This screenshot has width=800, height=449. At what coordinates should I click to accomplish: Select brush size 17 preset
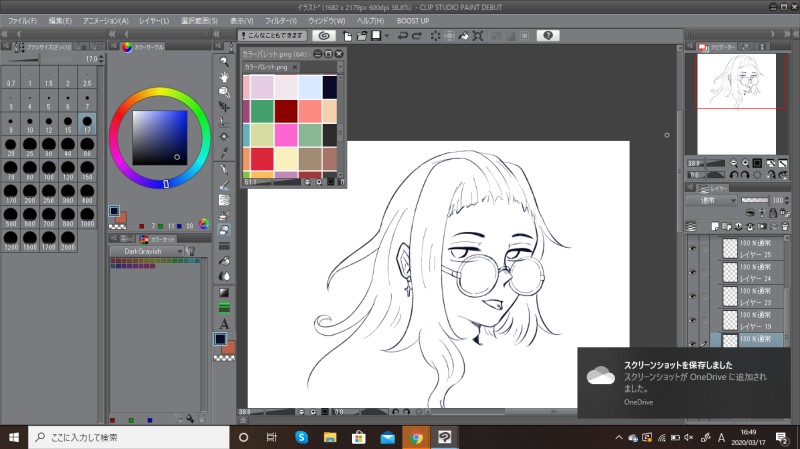87,124
